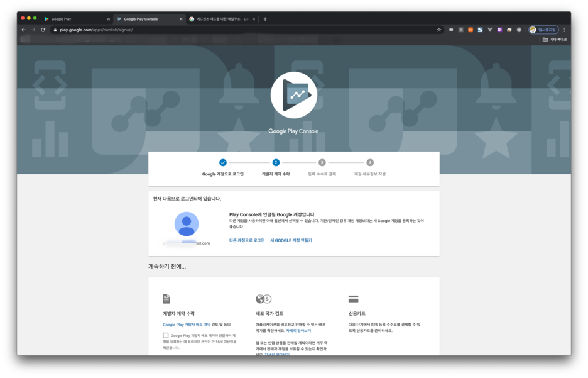Click the Google Play Console logo
588x378 pixels.
pyautogui.click(x=293, y=95)
